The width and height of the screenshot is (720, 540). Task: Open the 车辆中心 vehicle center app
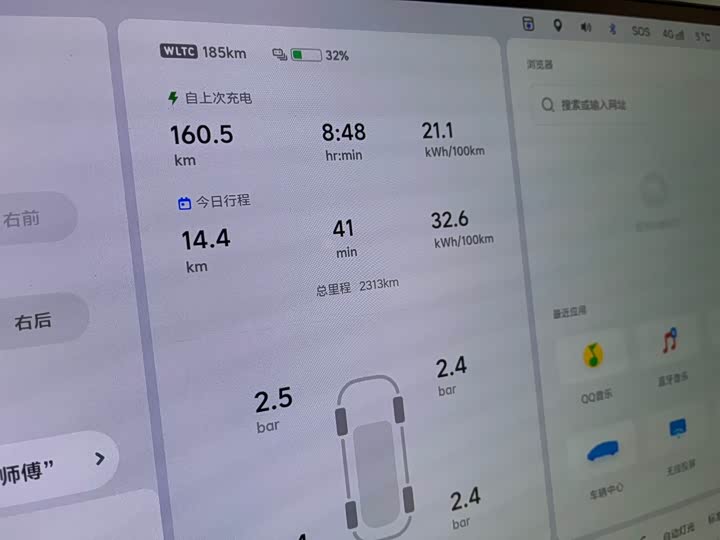click(x=602, y=453)
